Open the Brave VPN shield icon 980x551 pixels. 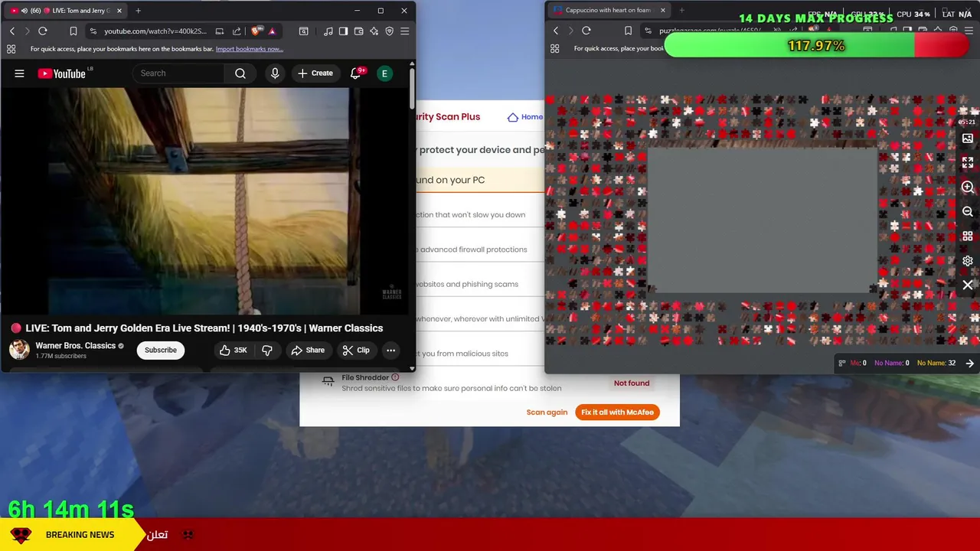pyautogui.click(x=389, y=31)
